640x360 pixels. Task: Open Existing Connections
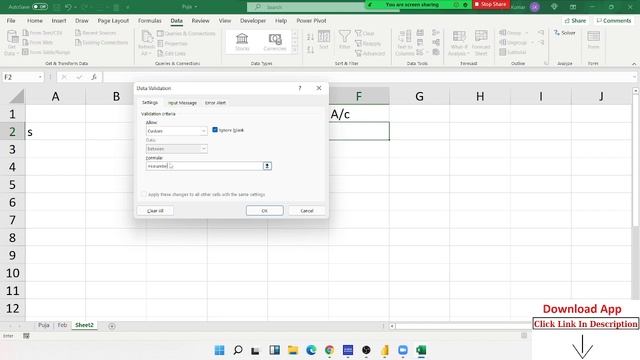102,42
